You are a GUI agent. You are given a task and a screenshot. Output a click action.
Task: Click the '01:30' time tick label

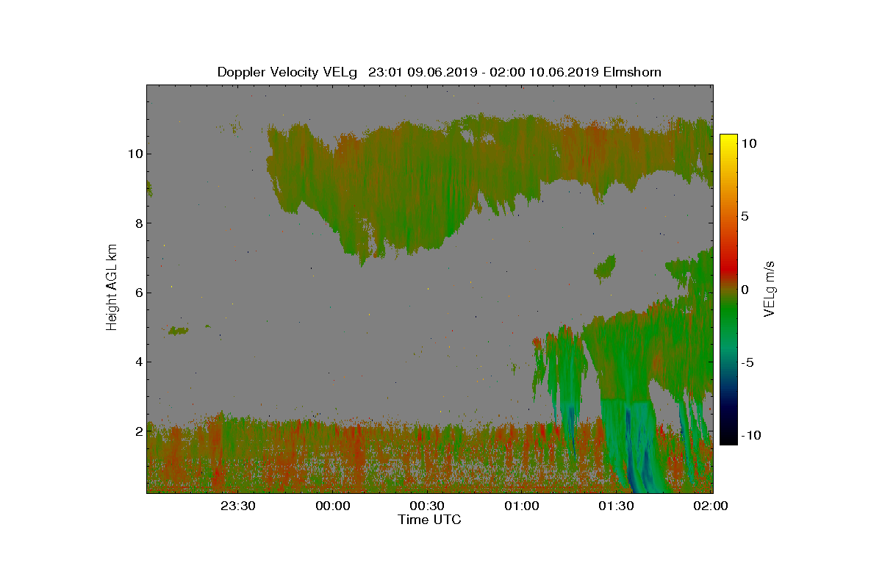[x=617, y=506]
